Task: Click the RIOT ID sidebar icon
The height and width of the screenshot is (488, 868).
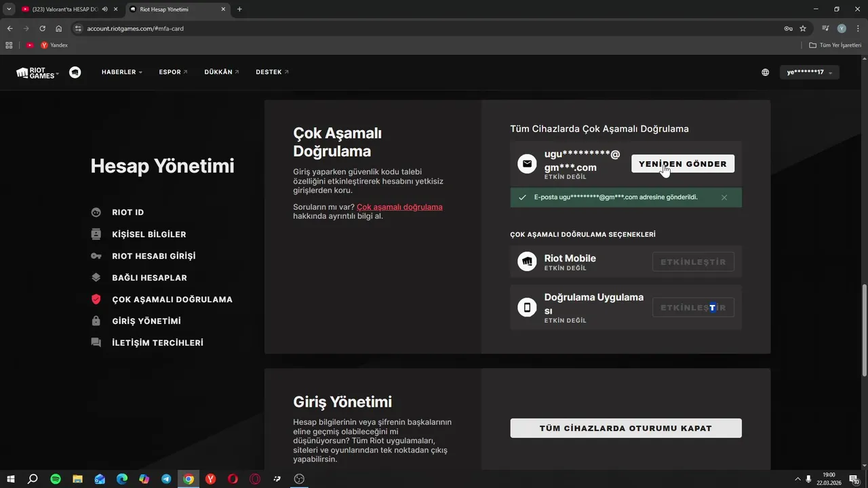Action: click(96, 212)
